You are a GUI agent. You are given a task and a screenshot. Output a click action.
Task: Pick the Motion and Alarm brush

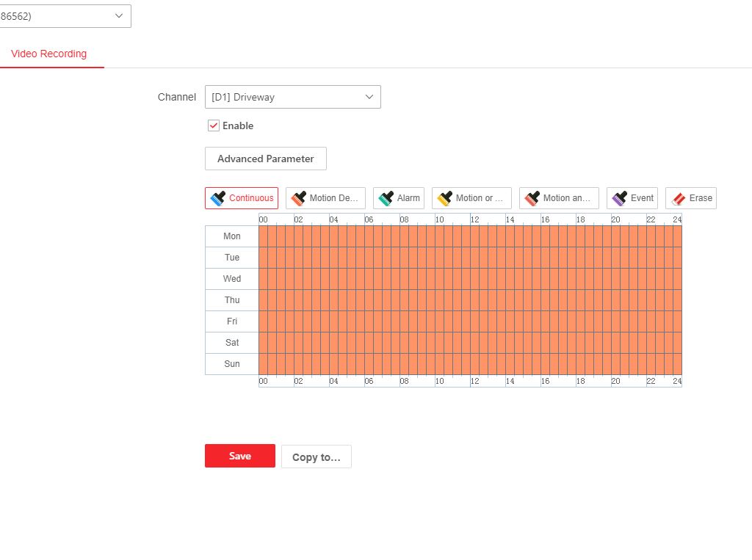click(x=559, y=198)
